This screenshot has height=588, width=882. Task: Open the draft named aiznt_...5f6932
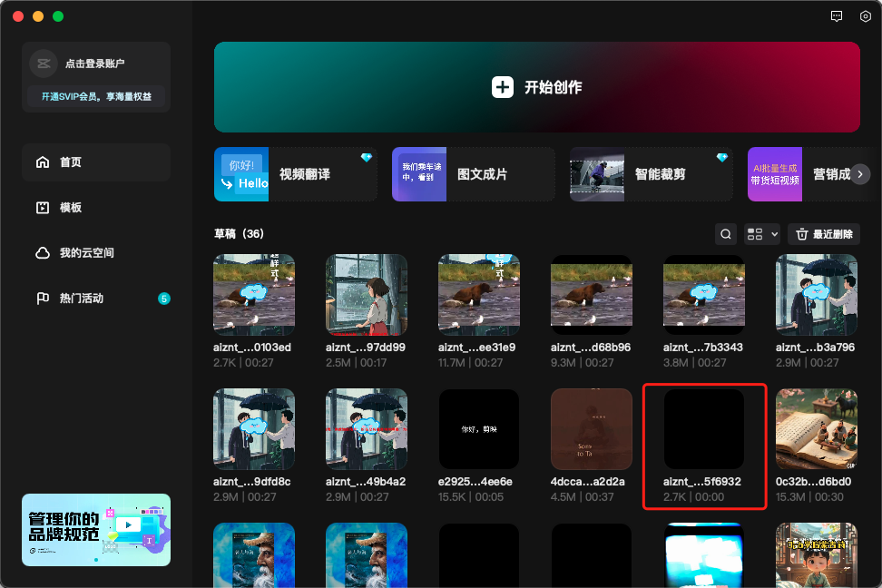click(x=704, y=428)
